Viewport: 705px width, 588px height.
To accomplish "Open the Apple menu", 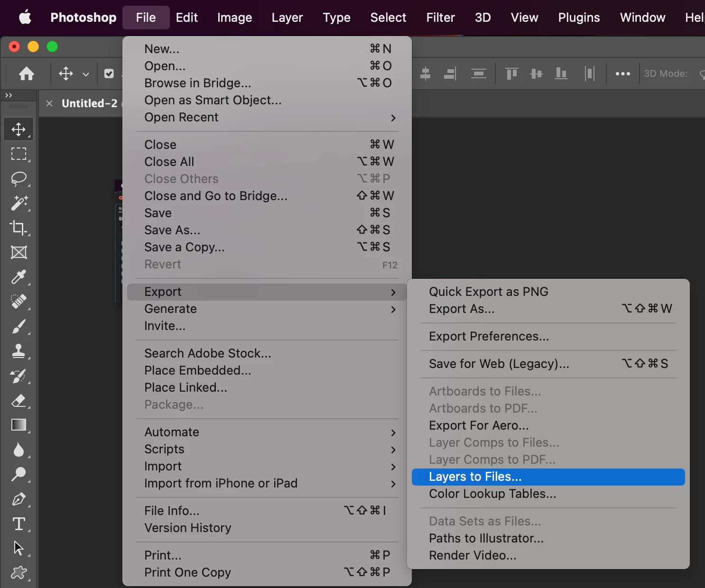I will tap(25, 18).
